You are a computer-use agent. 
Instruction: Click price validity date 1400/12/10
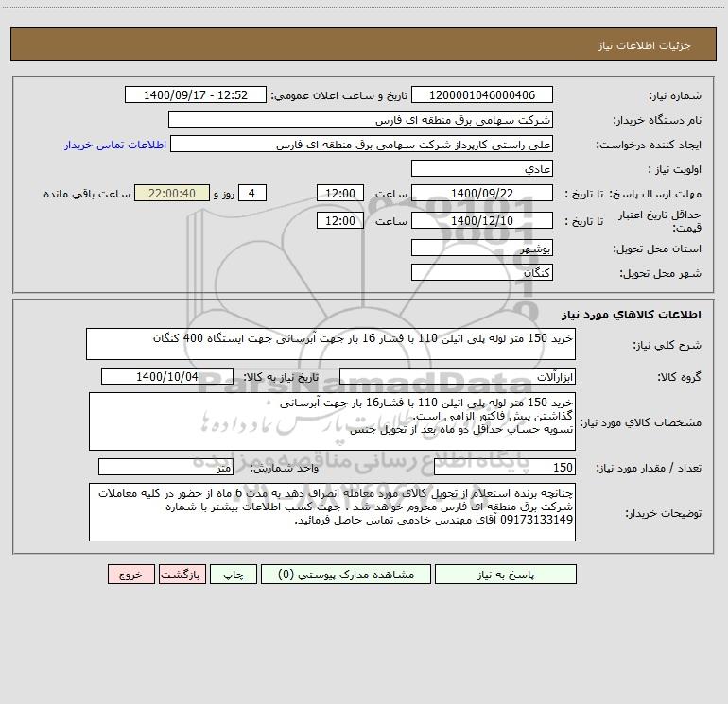point(482,220)
